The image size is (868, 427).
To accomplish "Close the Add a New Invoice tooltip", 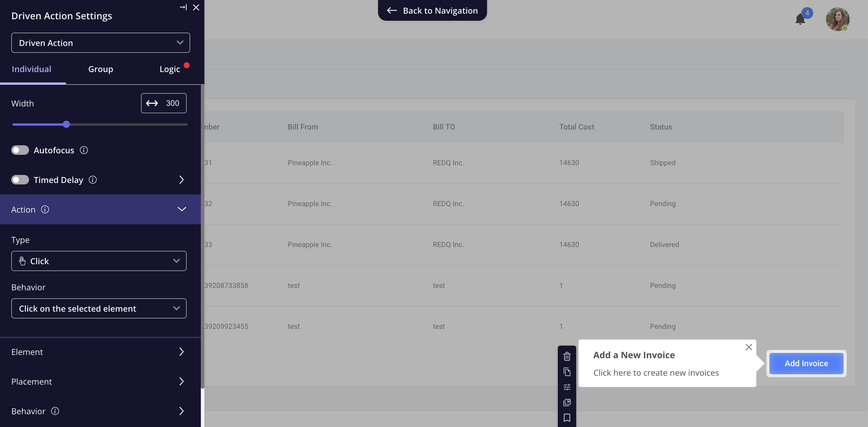I will click(748, 347).
